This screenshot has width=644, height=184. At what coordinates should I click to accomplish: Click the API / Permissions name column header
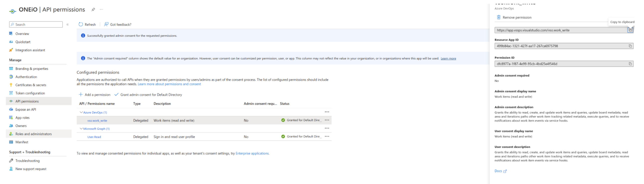click(x=97, y=103)
